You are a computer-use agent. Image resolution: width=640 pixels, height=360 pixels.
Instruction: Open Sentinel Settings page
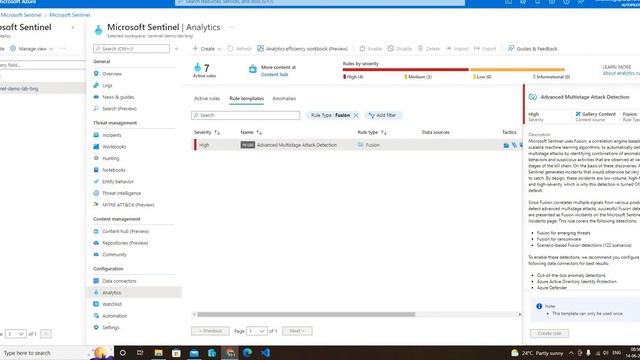click(x=110, y=327)
